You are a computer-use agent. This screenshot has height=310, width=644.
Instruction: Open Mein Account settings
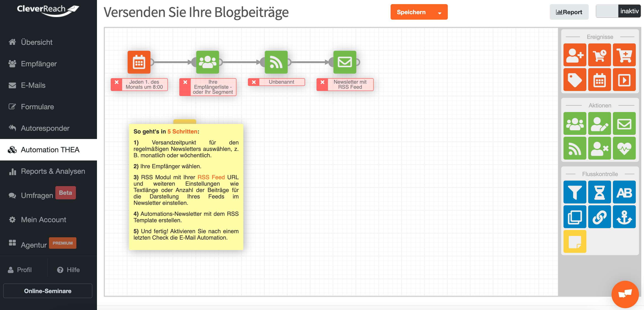(48, 219)
